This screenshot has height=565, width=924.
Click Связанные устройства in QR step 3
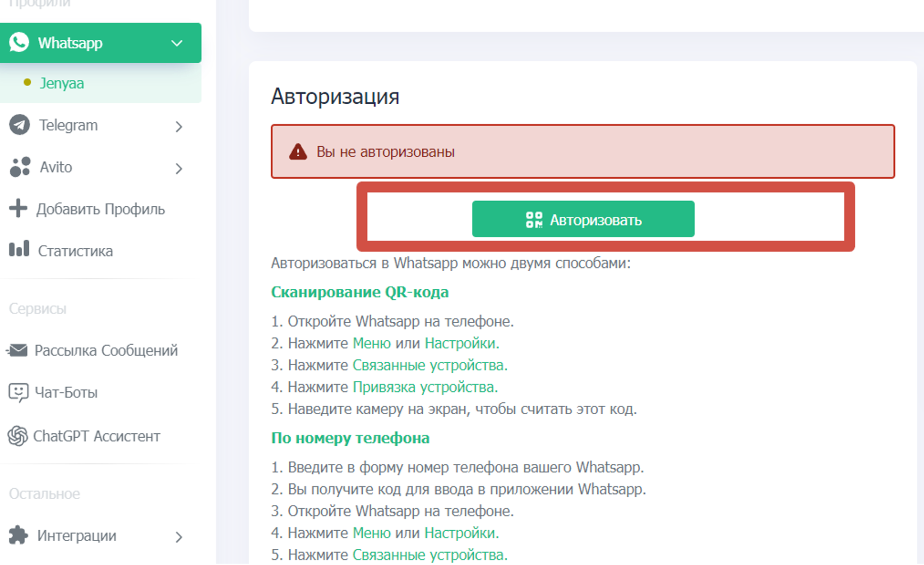(x=430, y=365)
